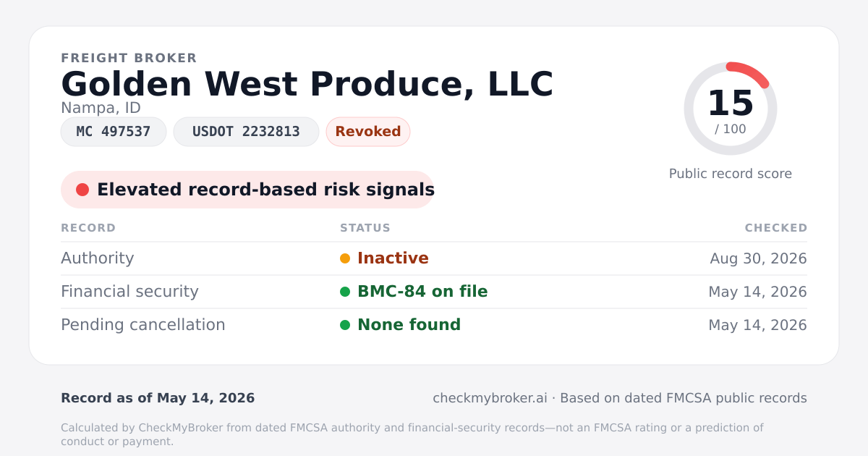Click the score number 15
The width and height of the screenshot is (868, 456).
(x=731, y=104)
